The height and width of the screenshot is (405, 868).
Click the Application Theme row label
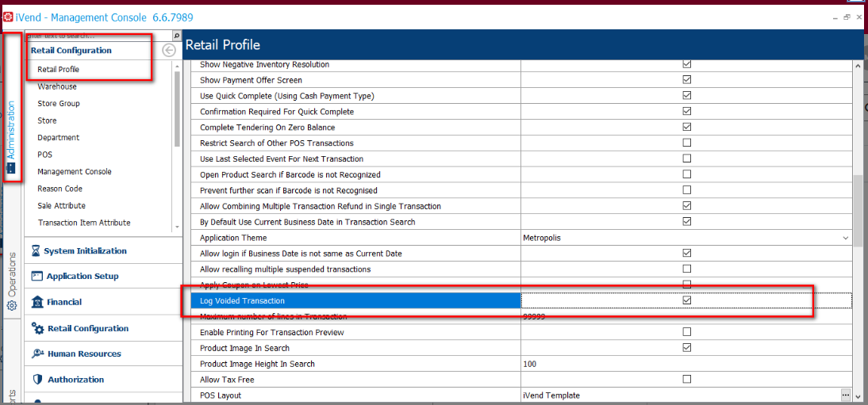[x=233, y=238]
